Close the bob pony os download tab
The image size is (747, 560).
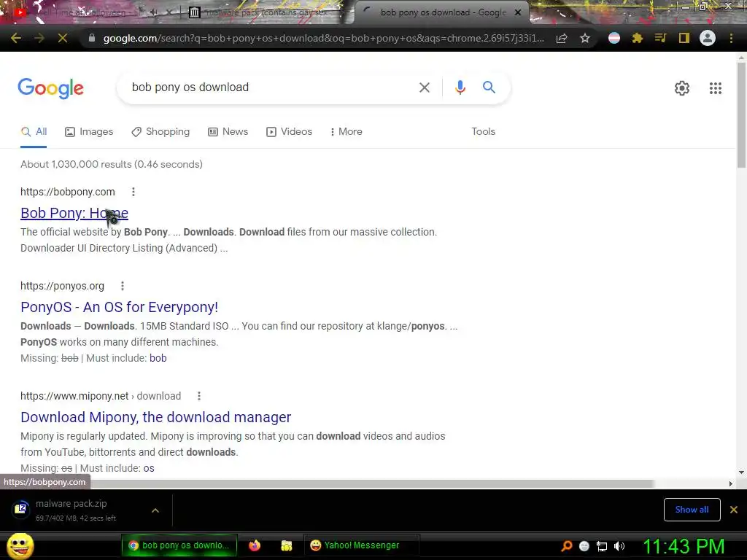(x=518, y=12)
